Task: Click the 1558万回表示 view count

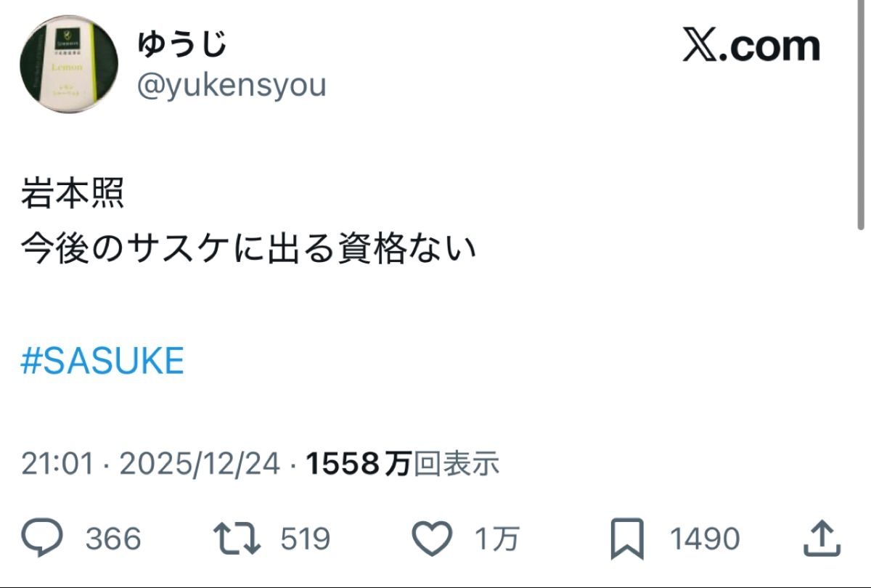Action: (x=403, y=464)
